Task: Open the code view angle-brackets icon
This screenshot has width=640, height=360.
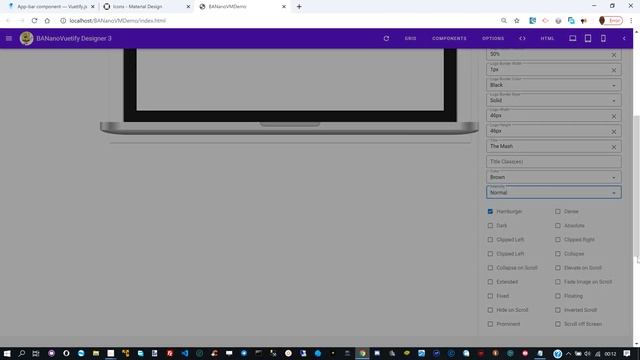Action: (522, 38)
